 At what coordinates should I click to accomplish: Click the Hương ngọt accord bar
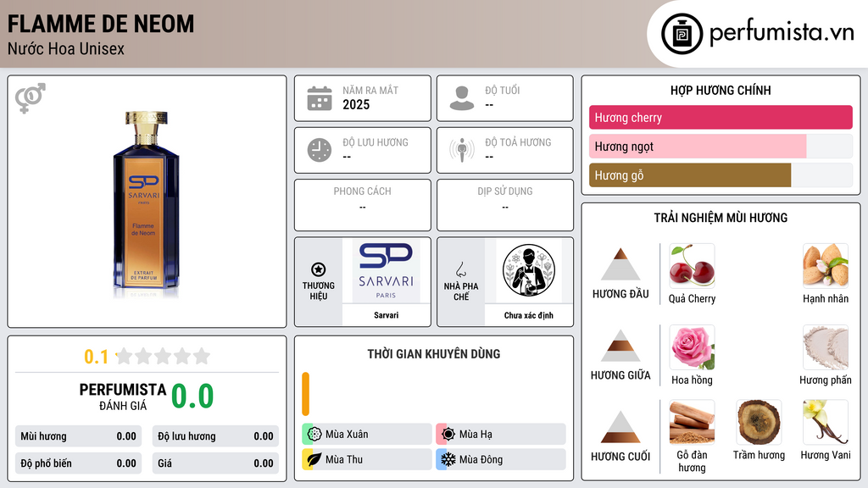click(x=721, y=146)
